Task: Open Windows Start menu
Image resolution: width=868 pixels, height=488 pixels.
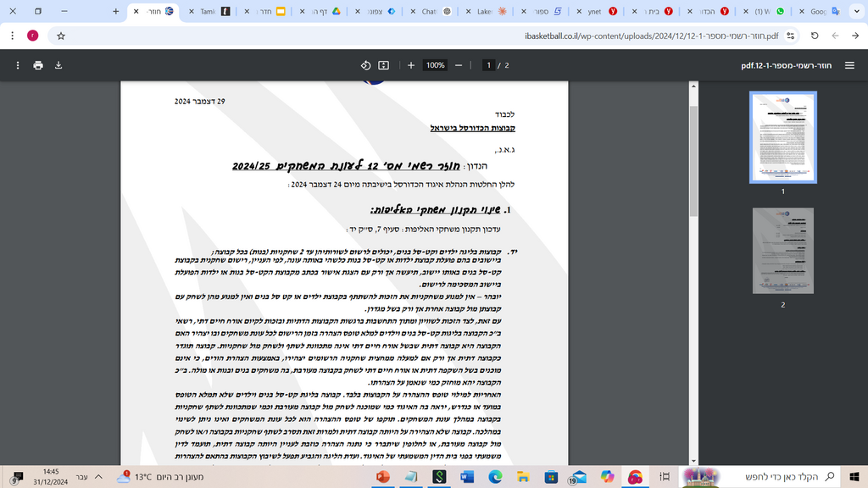Action: [x=854, y=476]
